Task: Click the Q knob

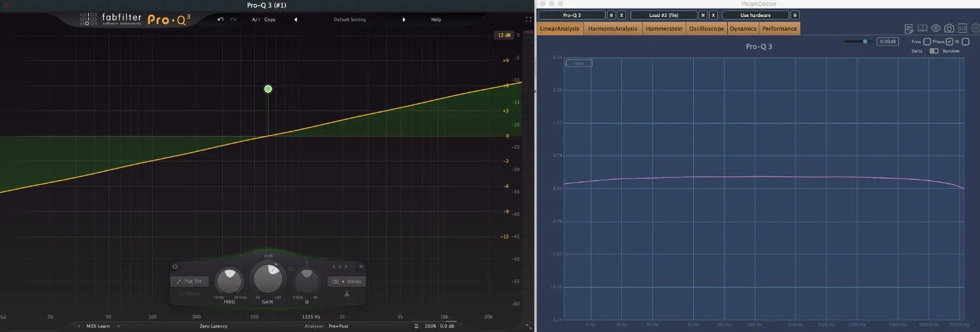Action: point(306,282)
